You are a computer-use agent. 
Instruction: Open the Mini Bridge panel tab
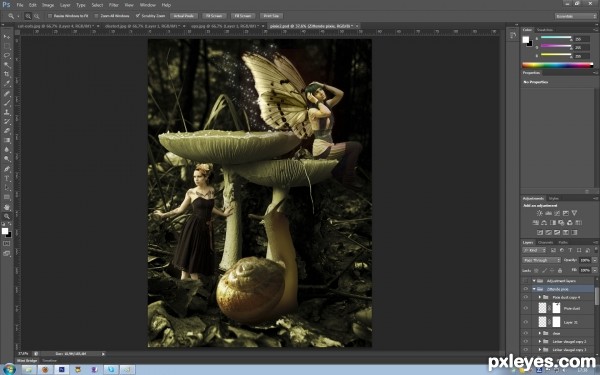[27, 360]
